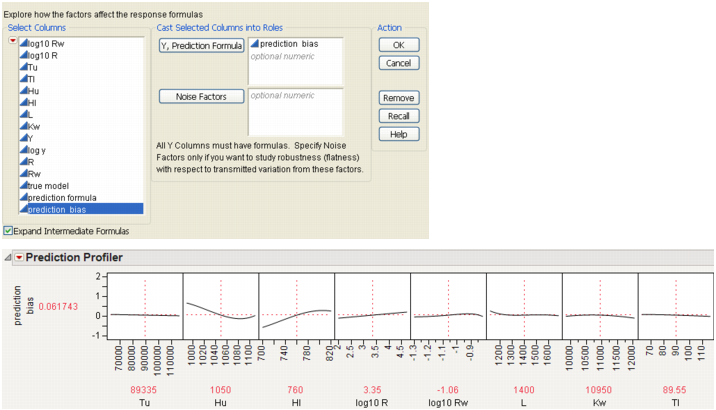Click the Noise Factors role button
Screen dimensions: 716x410
point(201,97)
